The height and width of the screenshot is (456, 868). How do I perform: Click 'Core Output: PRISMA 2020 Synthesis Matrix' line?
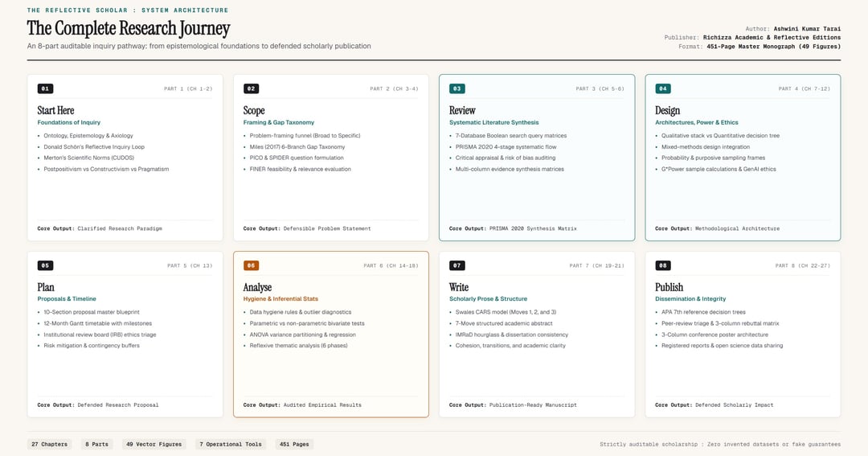coord(513,228)
